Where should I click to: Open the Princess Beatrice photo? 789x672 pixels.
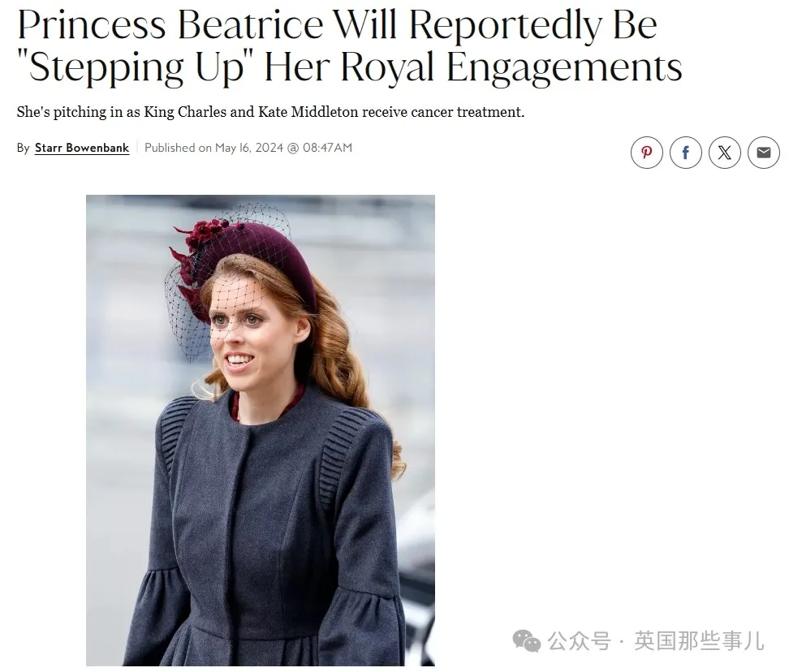260,430
